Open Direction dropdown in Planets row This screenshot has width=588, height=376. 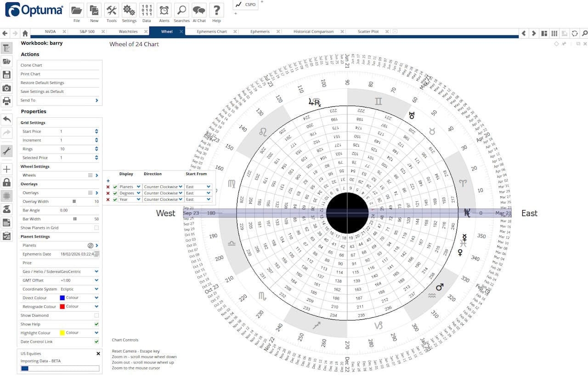[163, 187]
